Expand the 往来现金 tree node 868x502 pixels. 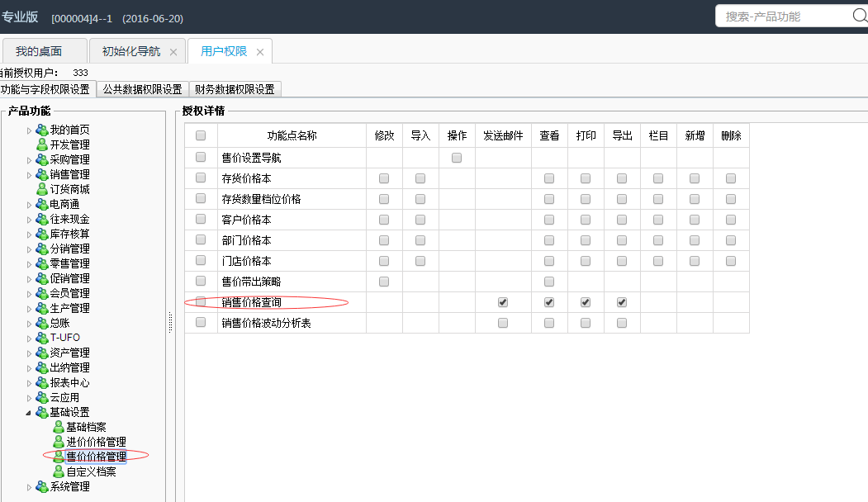click(30, 220)
